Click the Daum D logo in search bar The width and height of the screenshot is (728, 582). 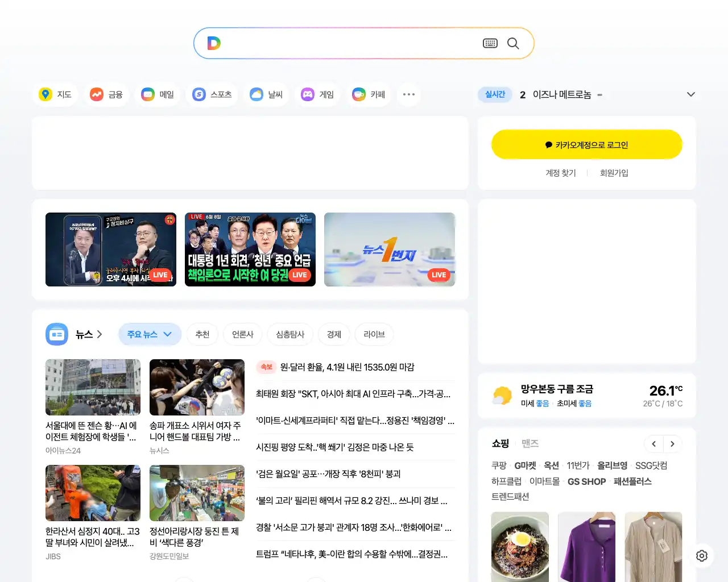point(214,43)
